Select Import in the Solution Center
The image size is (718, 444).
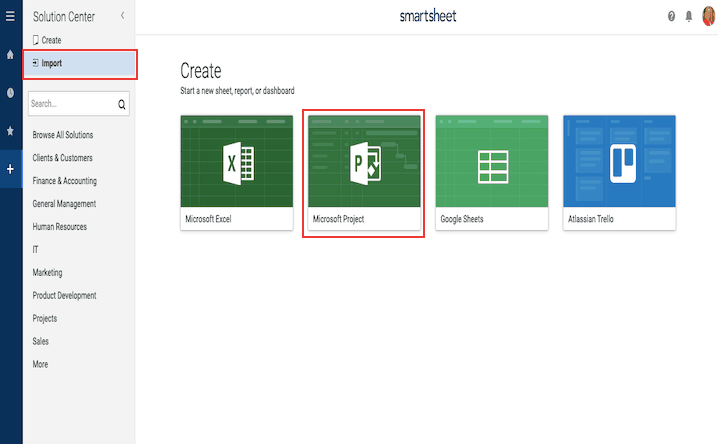pyautogui.click(x=51, y=63)
